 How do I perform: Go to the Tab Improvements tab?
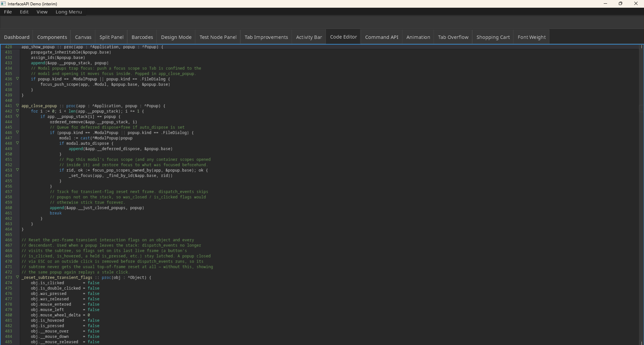click(x=266, y=37)
